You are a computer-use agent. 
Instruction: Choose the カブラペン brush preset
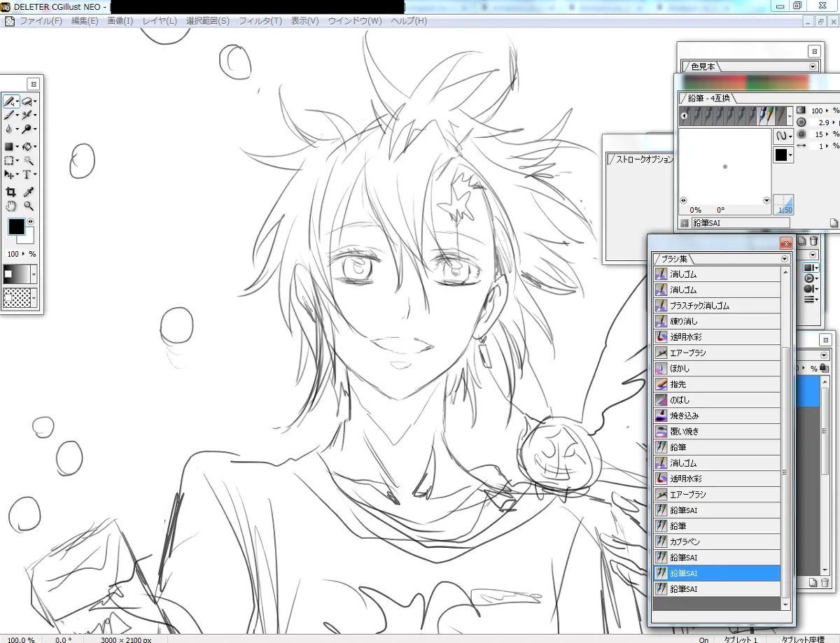coord(717,542)
